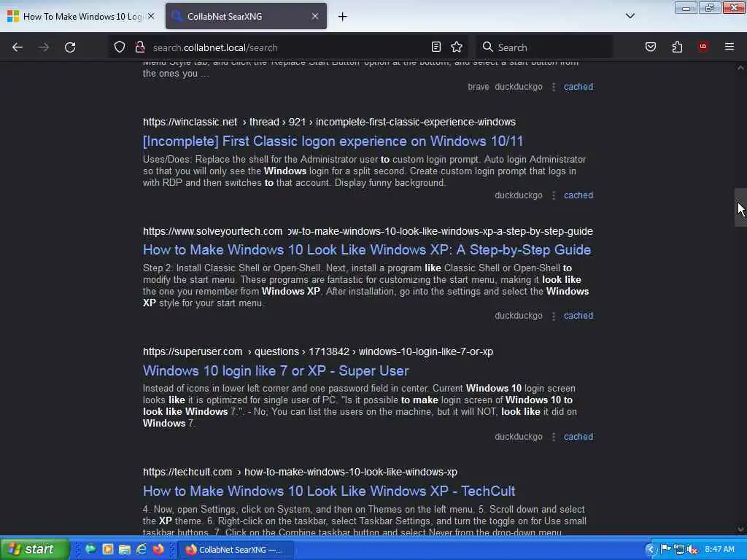
Task: Open cached link of top brave result
Action: [578, 87]
